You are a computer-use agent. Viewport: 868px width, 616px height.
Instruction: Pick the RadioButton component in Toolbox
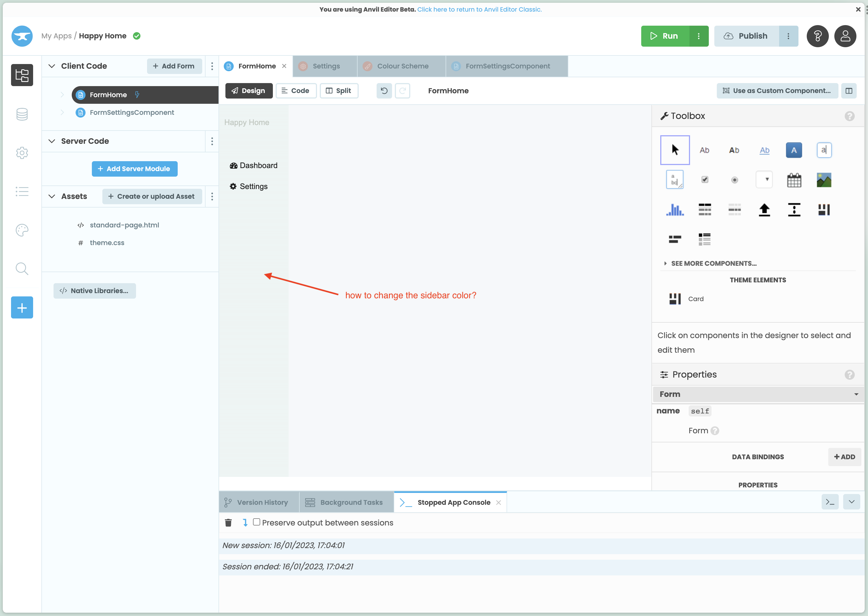pyautogui.click(x=734, y=180)
